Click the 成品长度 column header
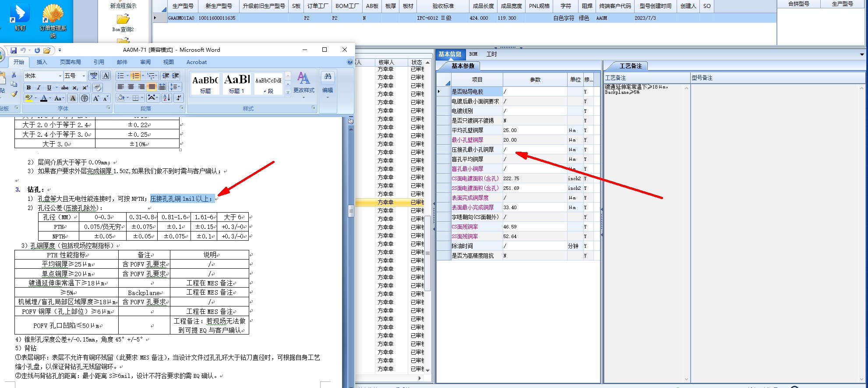 point(483,6)
